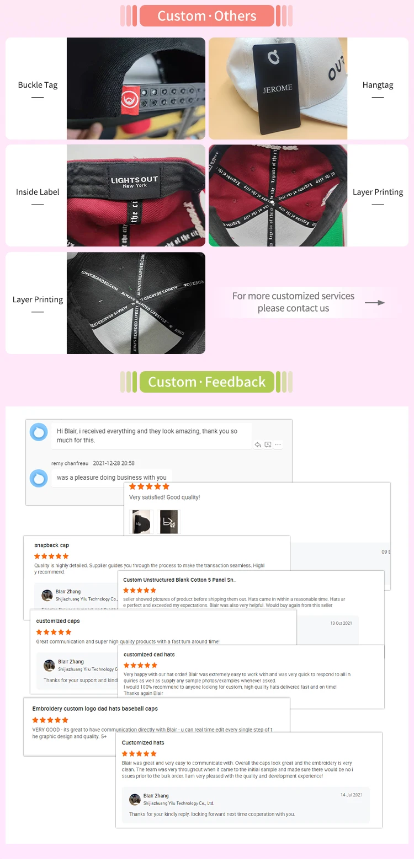The image size is (414, 868).
Task: Open the second review photo with the white logo
Action: tap(169, 522)
